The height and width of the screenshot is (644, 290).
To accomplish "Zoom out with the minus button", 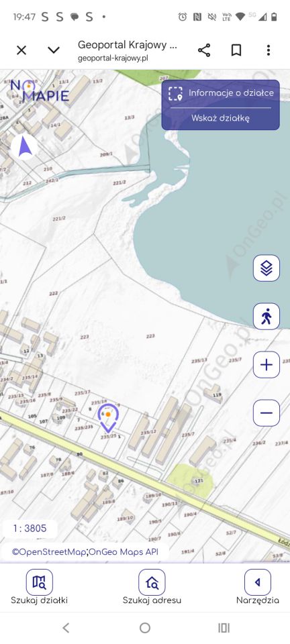I will (x=267, y=413).
